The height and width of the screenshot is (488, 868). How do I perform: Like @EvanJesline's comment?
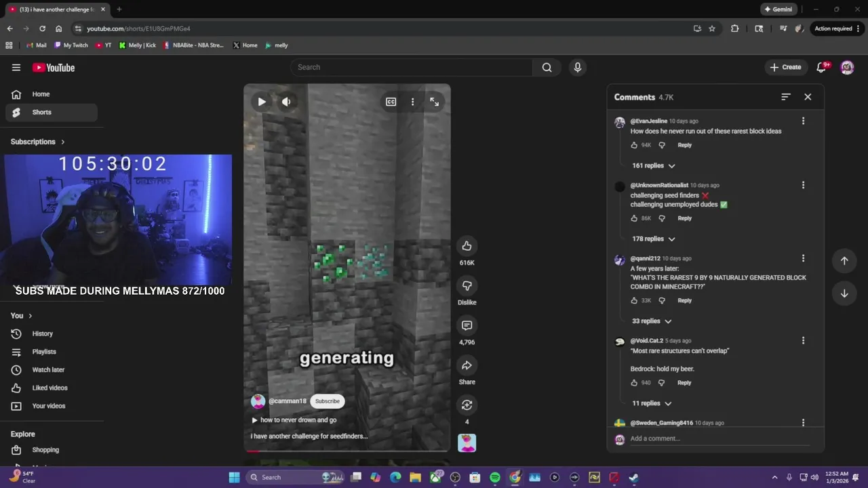635,145
